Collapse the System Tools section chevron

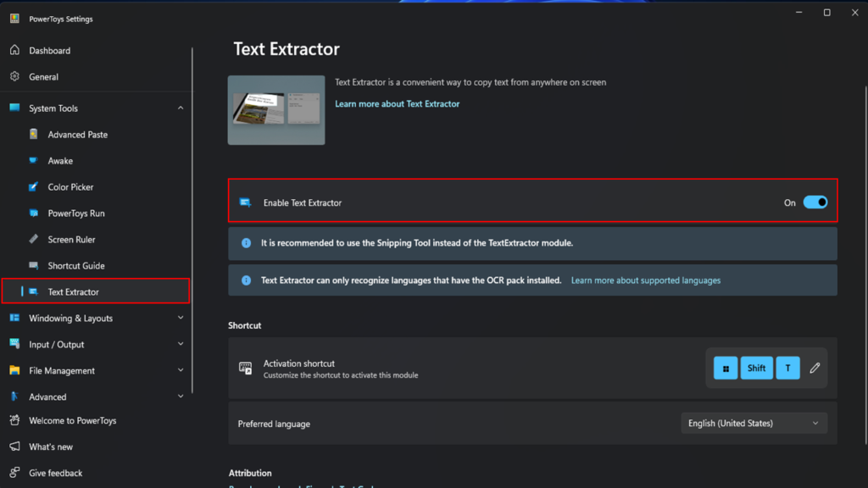click(181, 108)
